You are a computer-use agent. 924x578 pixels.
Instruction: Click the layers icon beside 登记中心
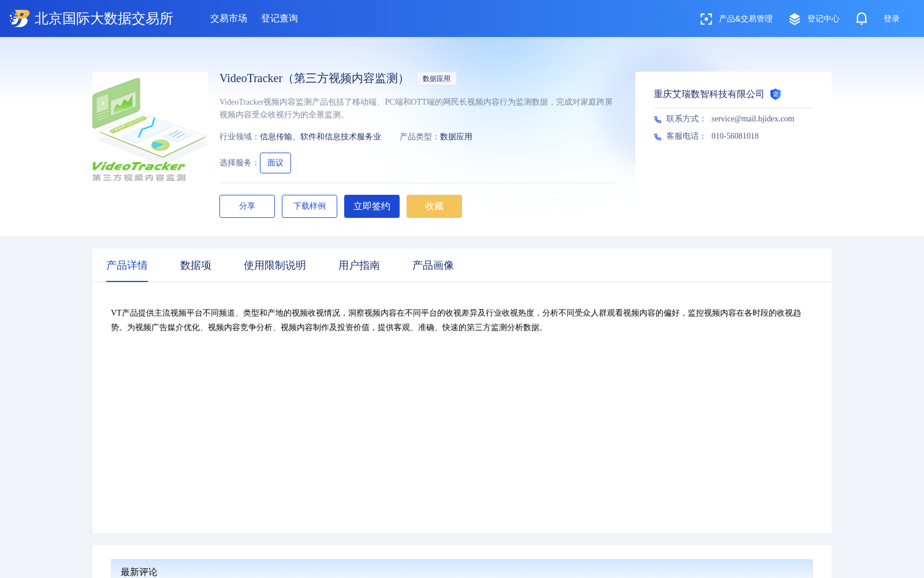[x=795, y=19]
